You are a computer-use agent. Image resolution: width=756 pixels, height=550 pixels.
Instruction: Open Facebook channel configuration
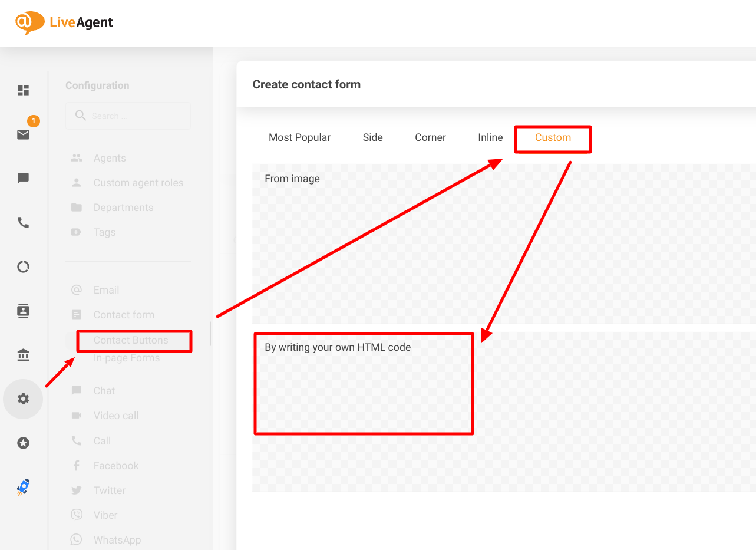click(115, 465)
